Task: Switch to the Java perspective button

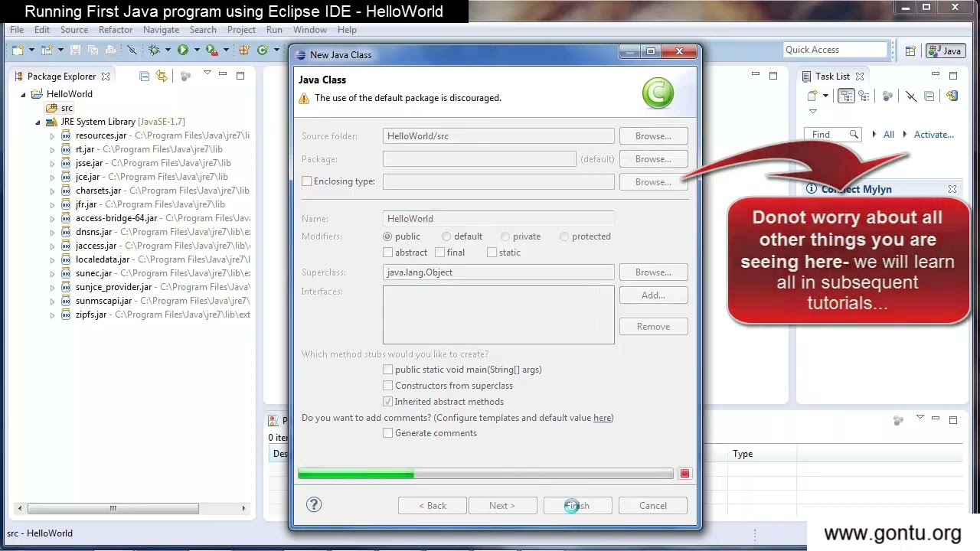Action: click(945, 51)
